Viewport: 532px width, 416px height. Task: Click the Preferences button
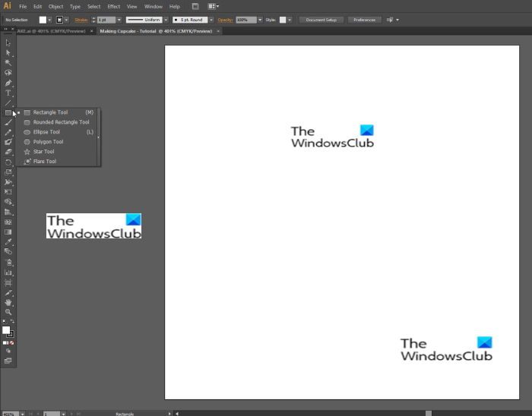[364, 20]
